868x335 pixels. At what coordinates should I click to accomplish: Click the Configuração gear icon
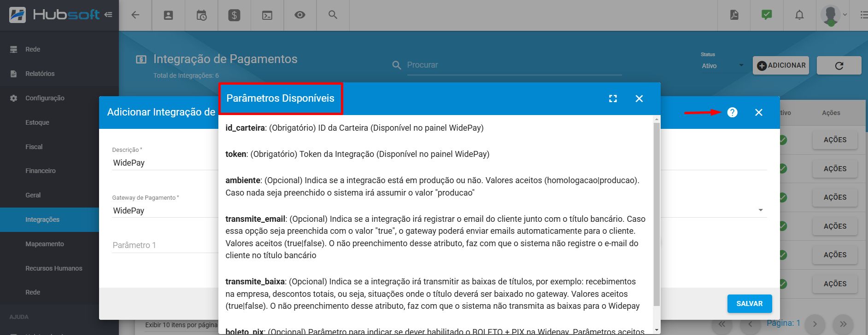point(13,98)
